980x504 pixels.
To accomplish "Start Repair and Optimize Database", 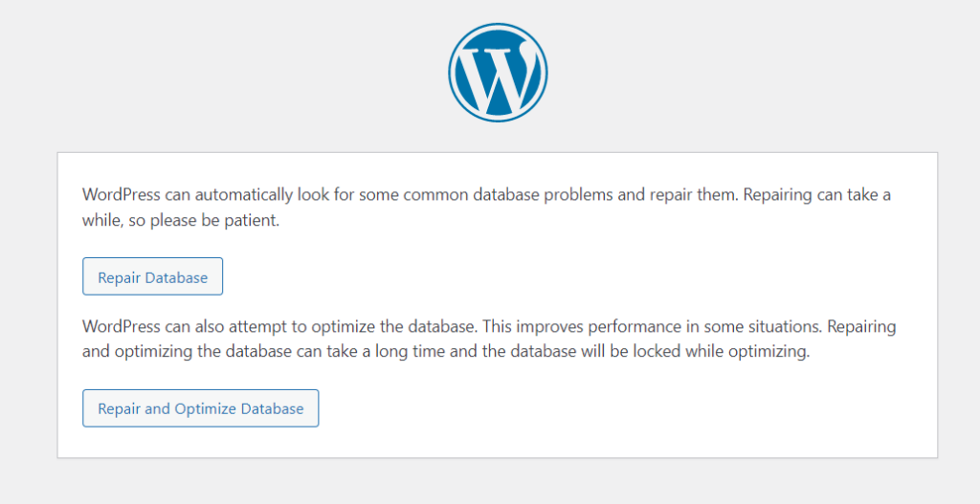I will pos(200,408).
